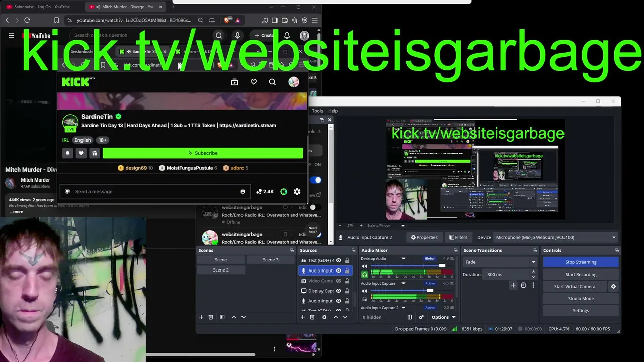The image size is (644, 362).
Task: Open scene transition three-dot options
Action: pyautogui.click(x=533, y=285)
